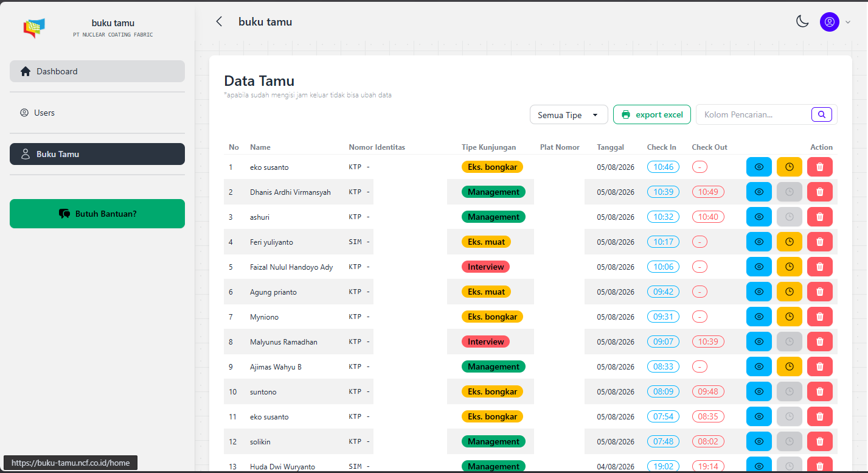The image size is (868, 473).
Task: Set check-out time for Myniono
Action: [790, 317]
